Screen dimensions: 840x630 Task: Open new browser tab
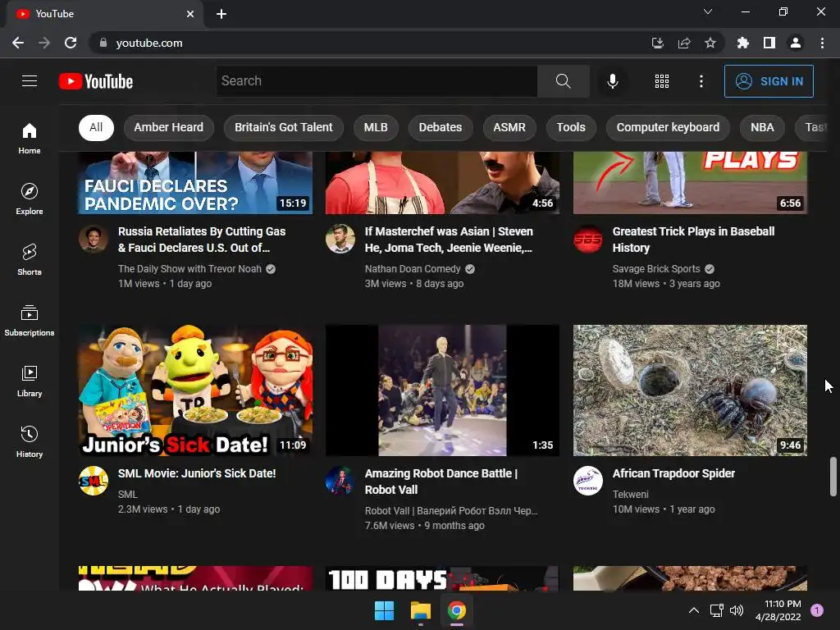click(x=221, y=14)
